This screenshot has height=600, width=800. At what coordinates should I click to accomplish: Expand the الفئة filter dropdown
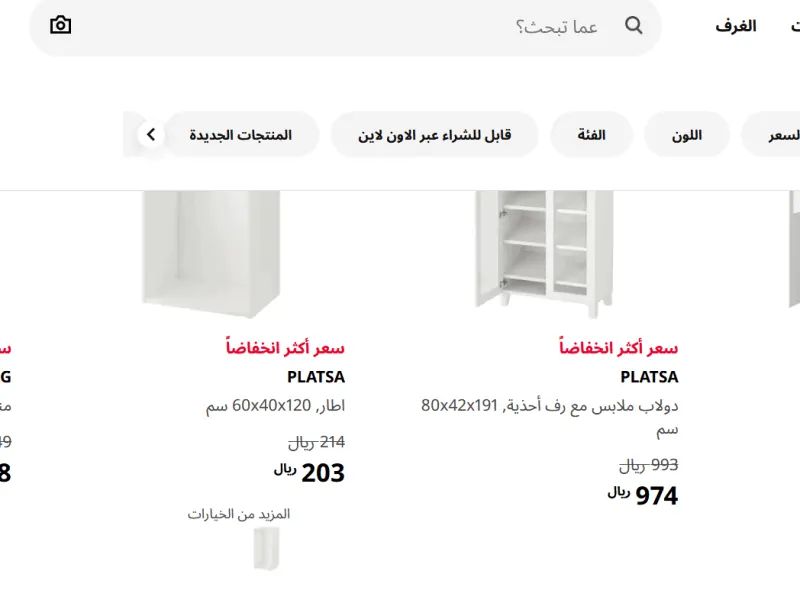591,135
